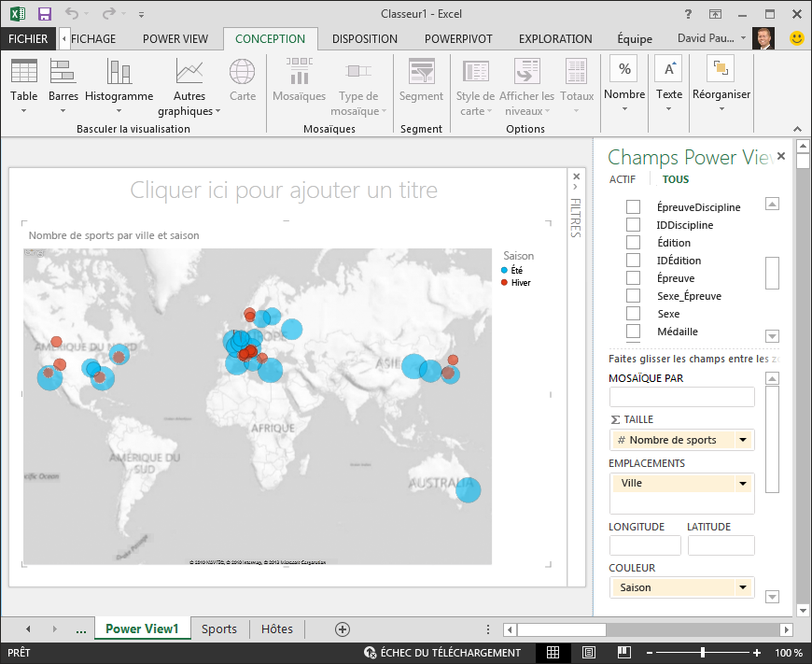This screenshot has width=812, height=664.
Task: Choose the Histogramme chart button
Action: [119, 86]
